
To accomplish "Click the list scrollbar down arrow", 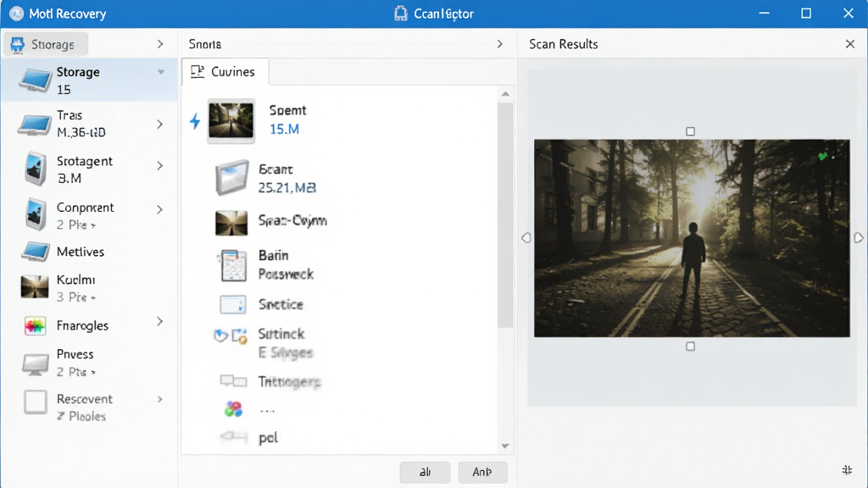I will [x=505, y=446].
